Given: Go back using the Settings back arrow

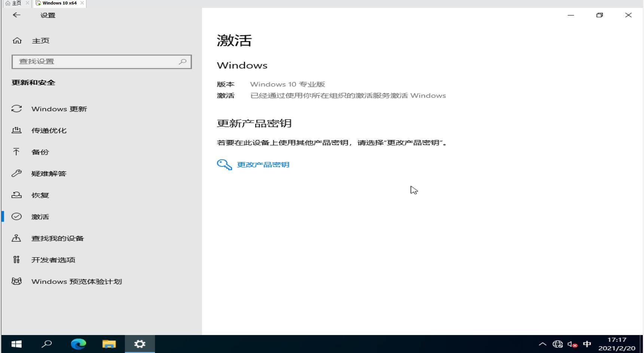Looking at the screenshot, I should [16, 15].
